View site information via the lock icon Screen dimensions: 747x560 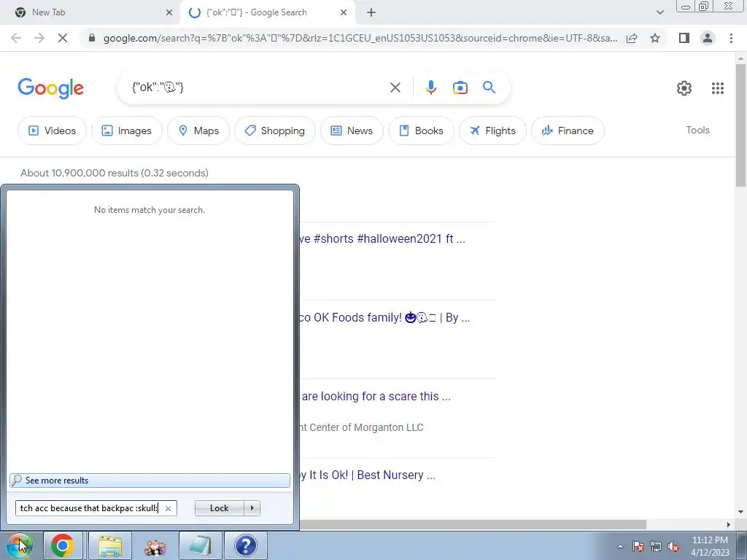(x=91, y=38)
